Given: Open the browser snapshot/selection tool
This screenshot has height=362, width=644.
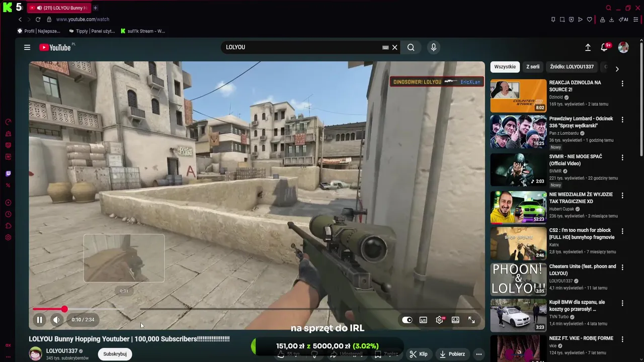Looking at the screenshot, I should click(x=562, y=20).
